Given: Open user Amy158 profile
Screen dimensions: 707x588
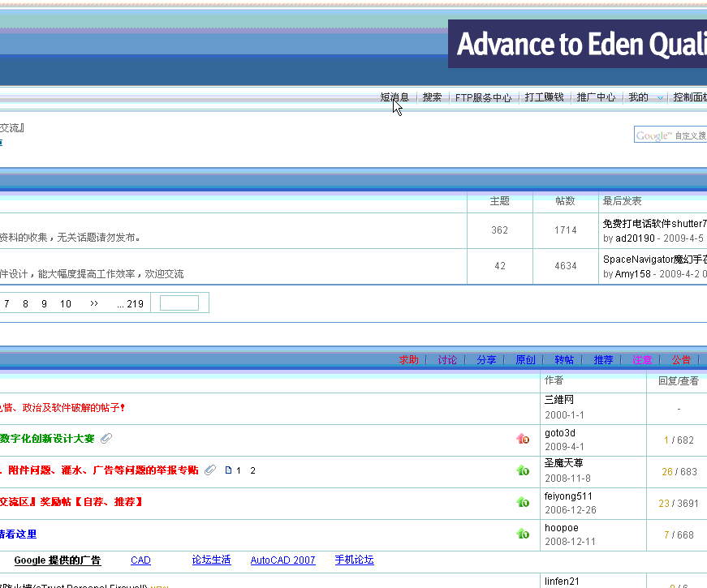Looking at the screenshot, I should 633,274.
